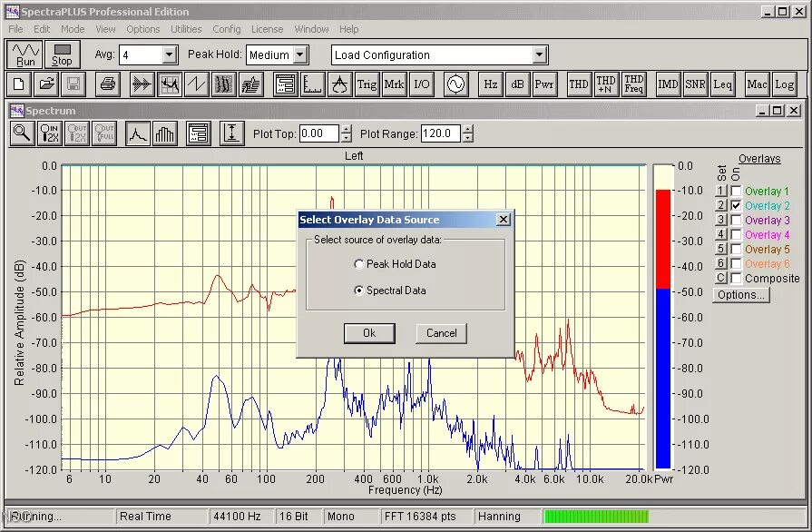Image resolution: width=812 pixels, height=532 pixels.
Task: Click the Mrk markers toolbar button
Action: click(394, 84)
